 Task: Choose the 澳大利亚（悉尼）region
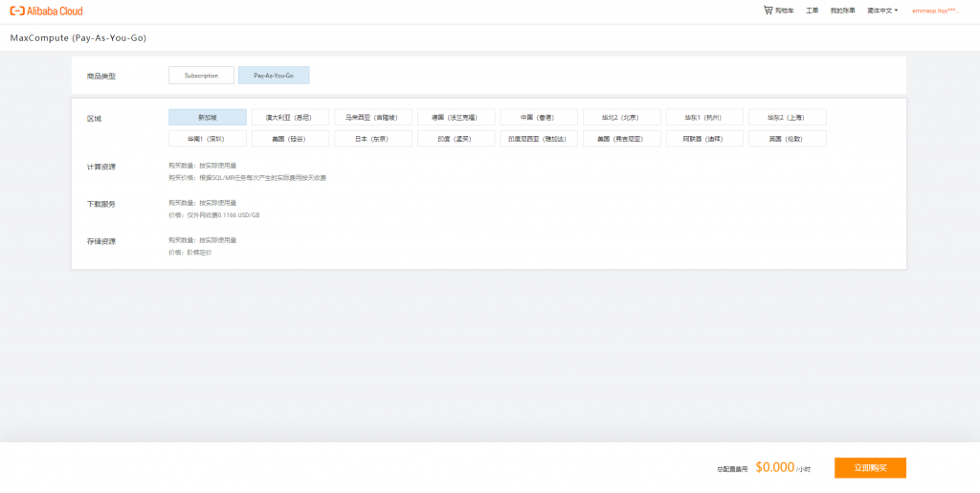click(290, 117)
